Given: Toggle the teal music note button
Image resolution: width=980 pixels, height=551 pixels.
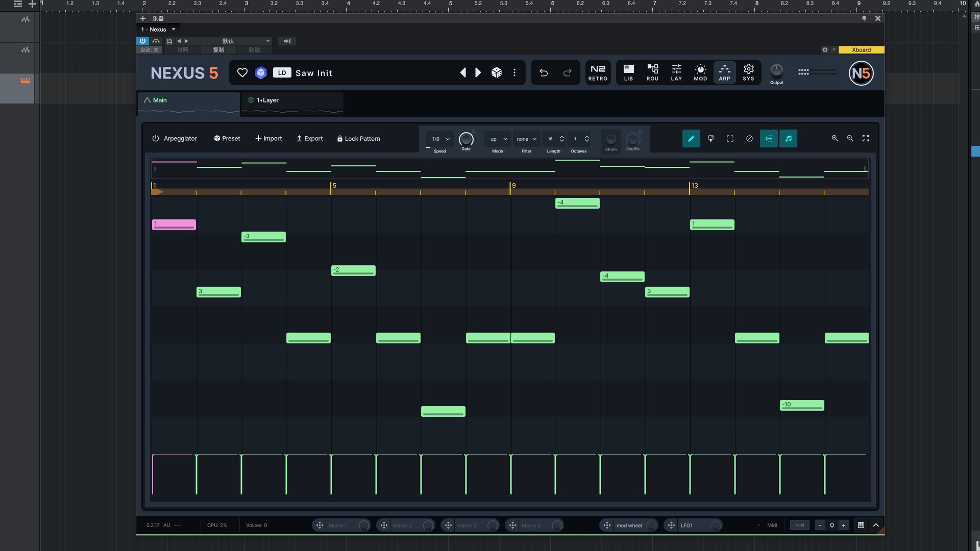Looking at the screenshot, I should pyautogui.click(x=788, y=139).
